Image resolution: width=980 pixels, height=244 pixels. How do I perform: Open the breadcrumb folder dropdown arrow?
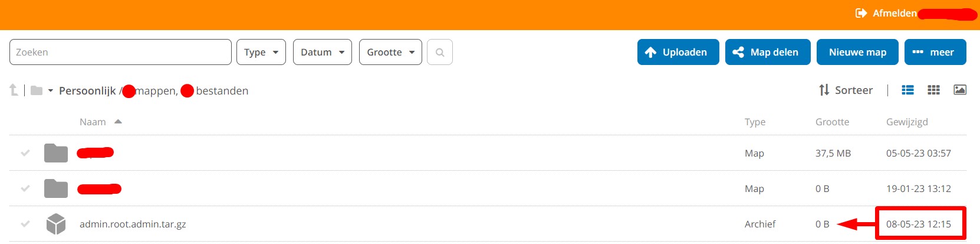pos(51,90)
